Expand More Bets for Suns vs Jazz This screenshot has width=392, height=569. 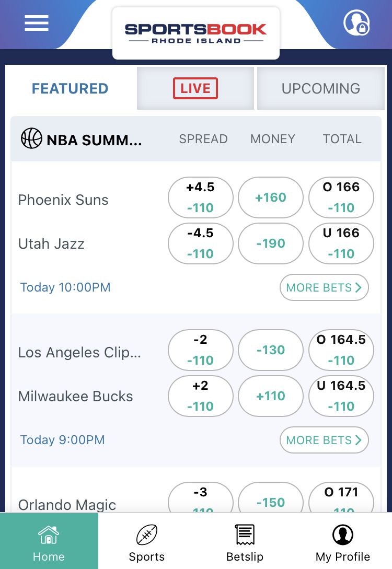pos(324,287)
